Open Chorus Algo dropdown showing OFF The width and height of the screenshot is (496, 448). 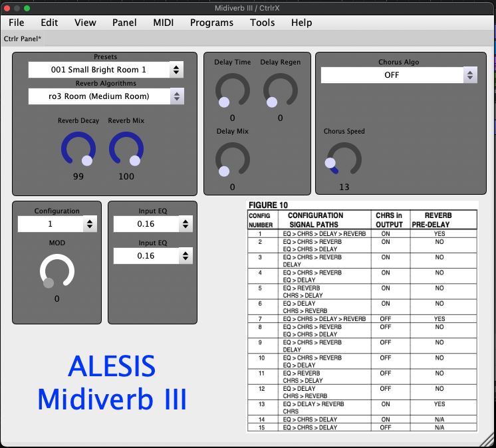tap(399, 75)
